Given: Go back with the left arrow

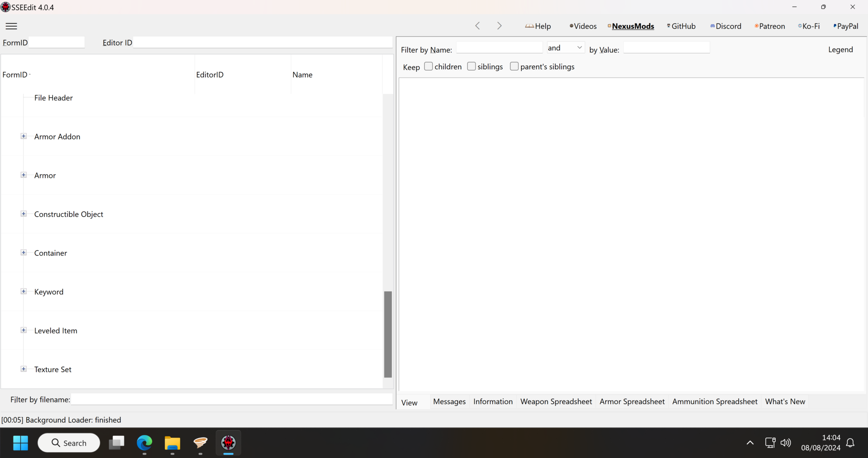Looking at the screenshot, I should pyautogui.click(x=477, y=26).
